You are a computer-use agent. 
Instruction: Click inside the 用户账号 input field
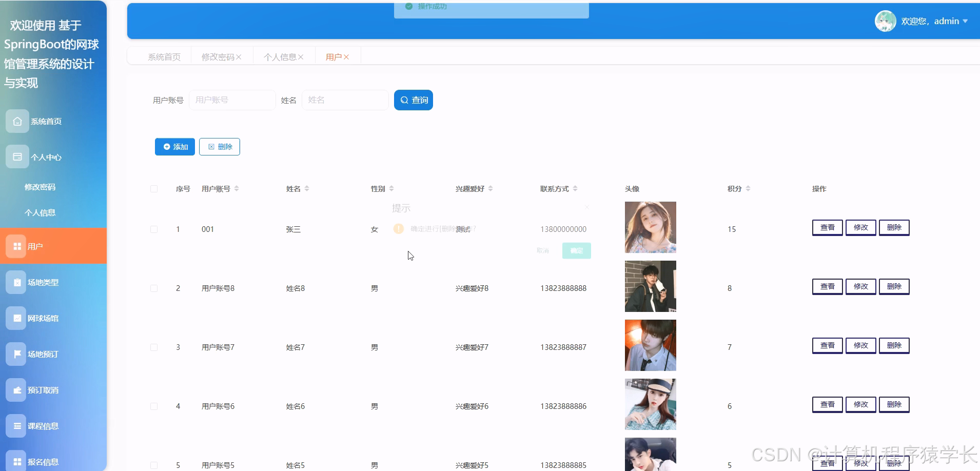(232, 100)
